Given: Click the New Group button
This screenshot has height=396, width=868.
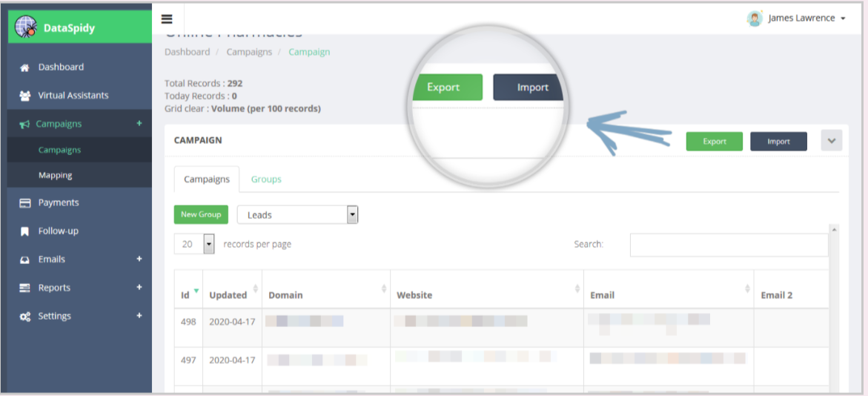Looking at the screenshot, I should tap(201, 214).
